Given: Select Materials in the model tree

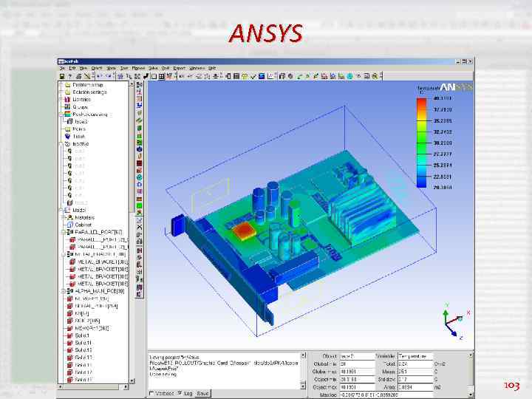Looking at the screenshot, I should pyautogui.click(x=84, y=217).
